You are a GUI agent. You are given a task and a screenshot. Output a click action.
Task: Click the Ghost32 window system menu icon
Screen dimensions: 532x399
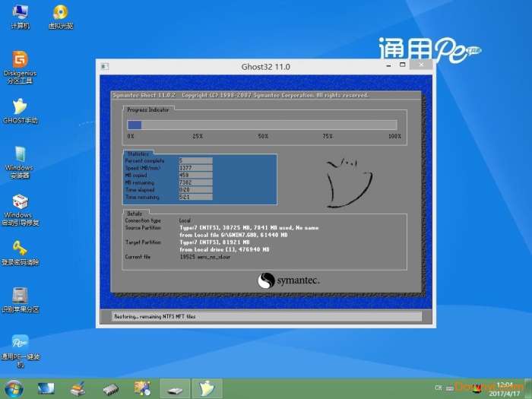[x=105, y=67]
